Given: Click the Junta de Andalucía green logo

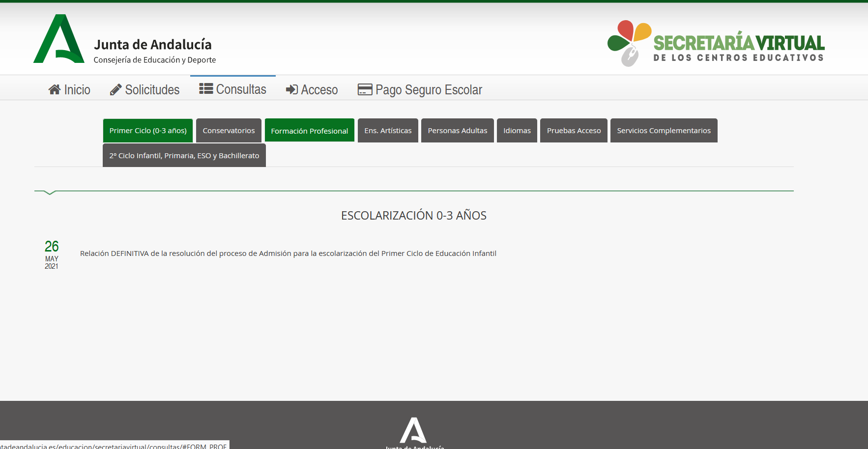Looking at the screenshot, I should point(59,39).
